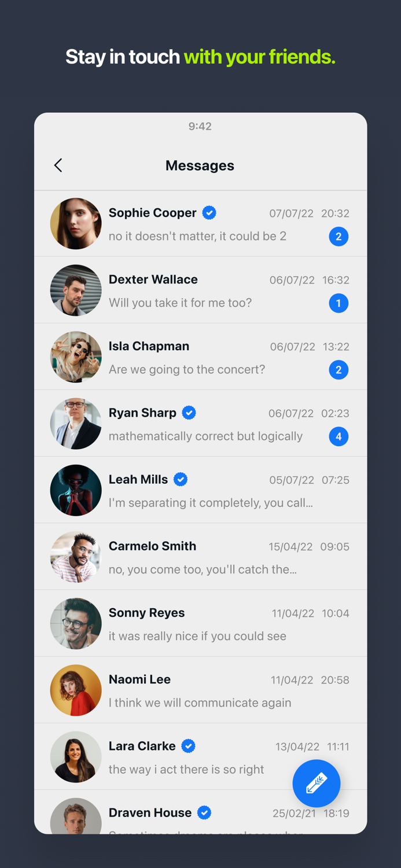Click the verified badge beside Draven House
This screenshot has height=868, width=401.
pyautogui.click(x=204, y=813)
